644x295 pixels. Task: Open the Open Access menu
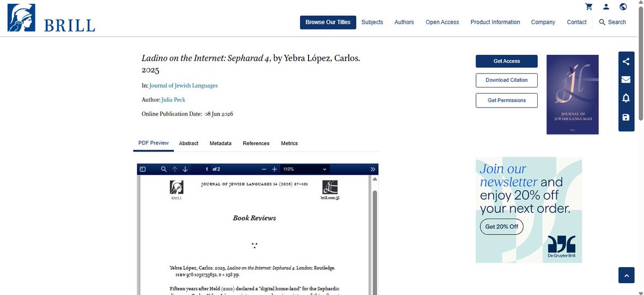442,22
